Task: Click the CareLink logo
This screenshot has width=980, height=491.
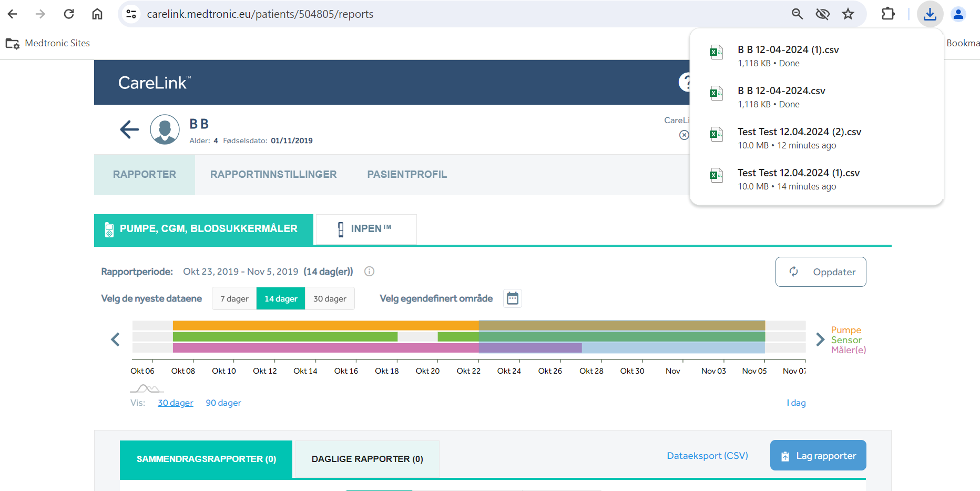Action: (154, 83)
